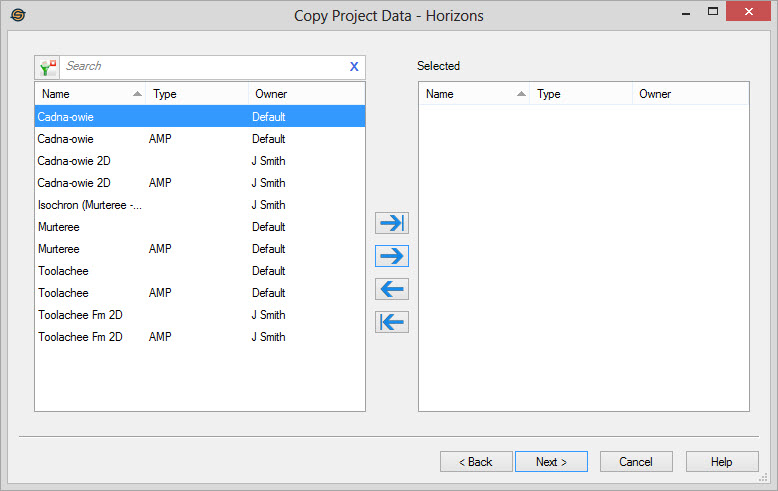Maximize the Copy Project Data window
This screenshot has width=778, height=491.
tap(713, 11)
